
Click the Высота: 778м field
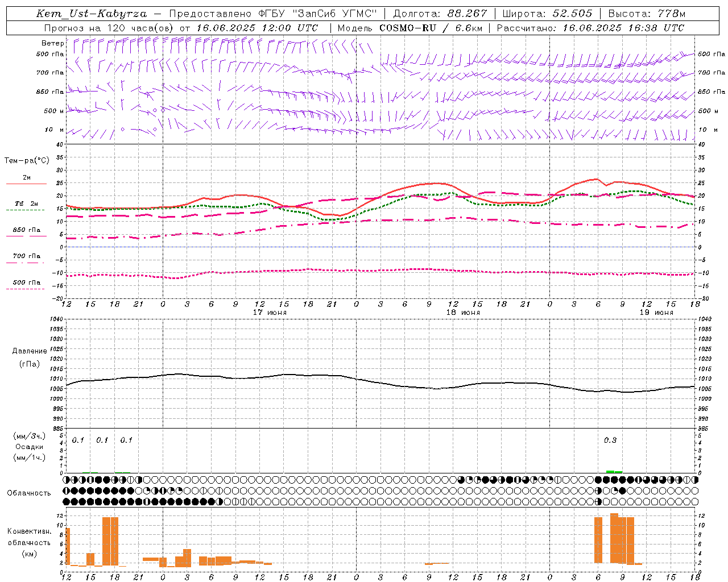pyautogui.click(x=647, y=14)
